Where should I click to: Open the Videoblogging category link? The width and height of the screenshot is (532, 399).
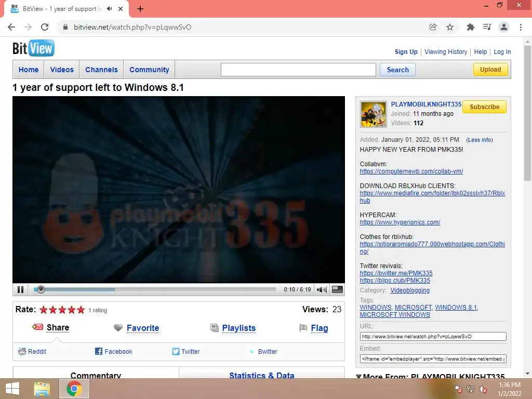point(410,290)
